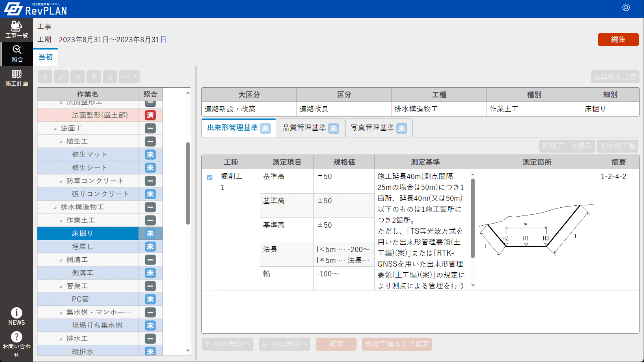644x362 pixels.
Task: Click the pencil edit toolbar button
Action: pos(61,77)
